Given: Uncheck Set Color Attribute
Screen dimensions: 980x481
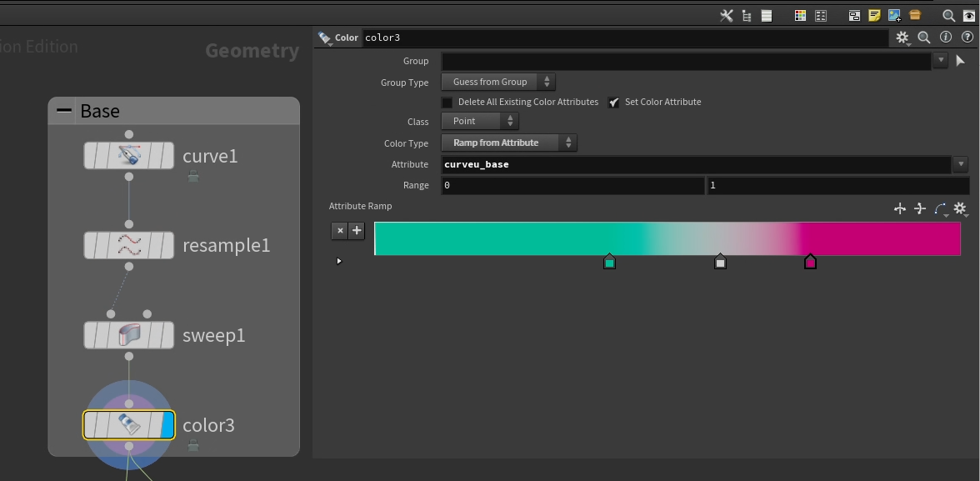Looking at the screenshot, I should [x=614, y=103].
